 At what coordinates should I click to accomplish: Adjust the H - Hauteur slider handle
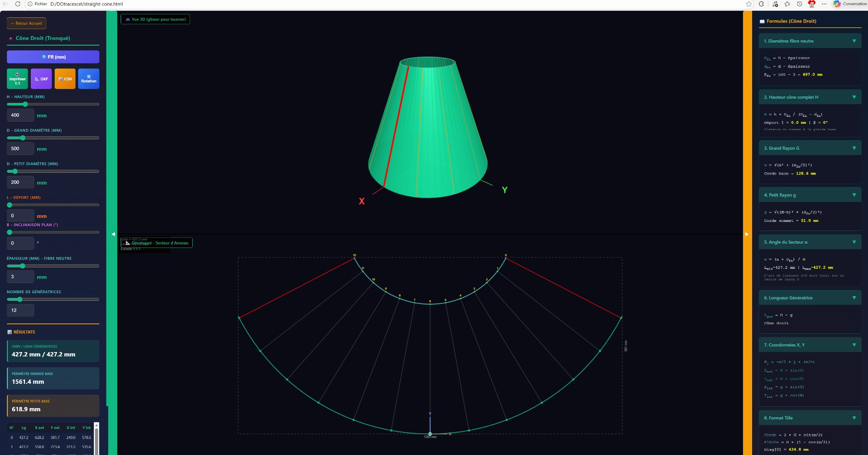pos(25,104)
